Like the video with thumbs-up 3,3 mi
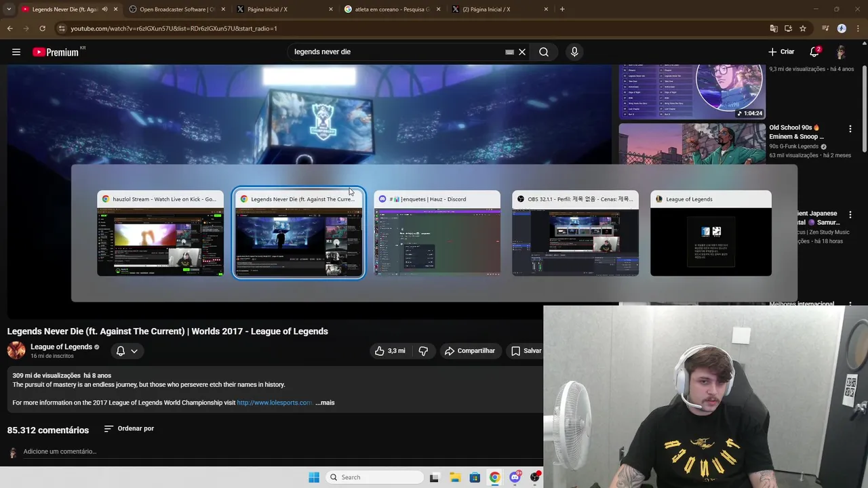This screenshot has height=488, width=868. pos(390,350)
